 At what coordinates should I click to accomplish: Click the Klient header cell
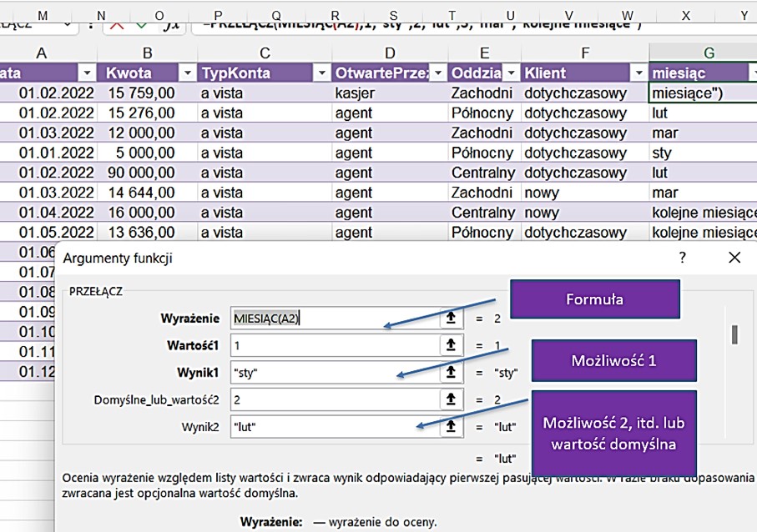[x=585, y=73]
